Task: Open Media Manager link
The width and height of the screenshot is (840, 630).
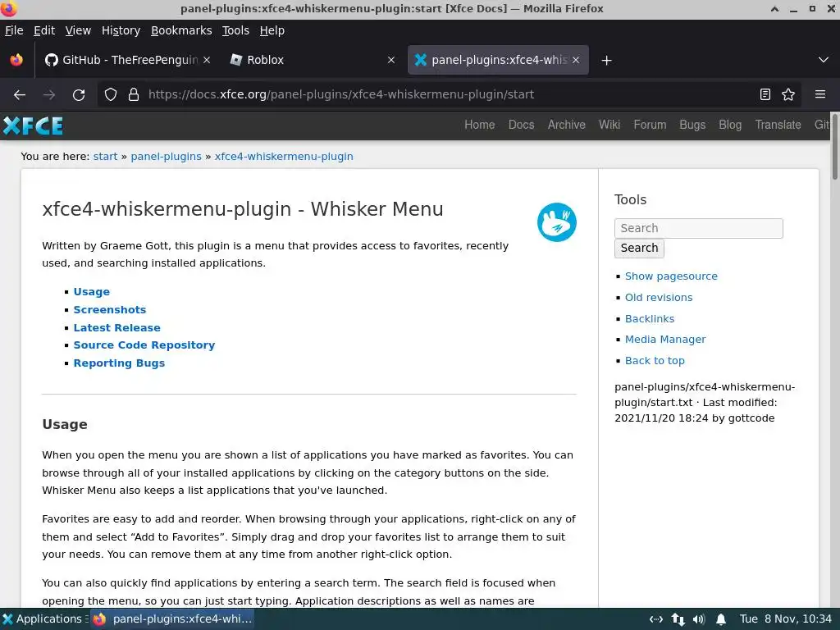Action: click(664, 340)
